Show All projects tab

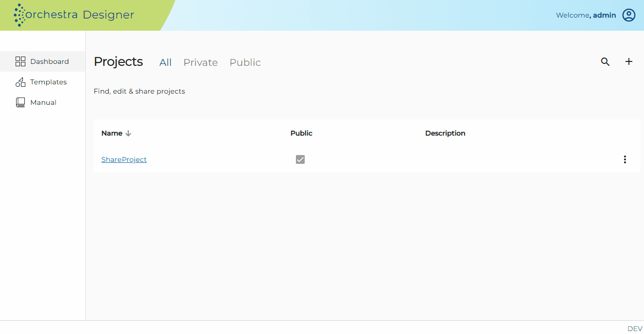pos(166,62)
